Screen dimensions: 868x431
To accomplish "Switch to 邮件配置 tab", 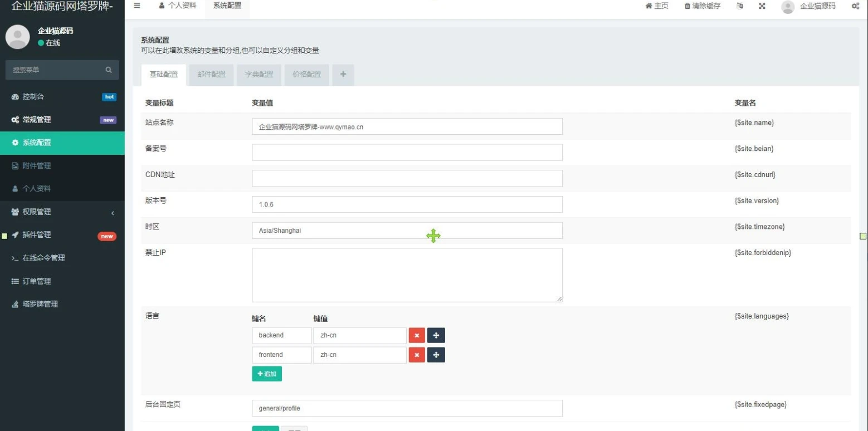I will click(212, 75).
